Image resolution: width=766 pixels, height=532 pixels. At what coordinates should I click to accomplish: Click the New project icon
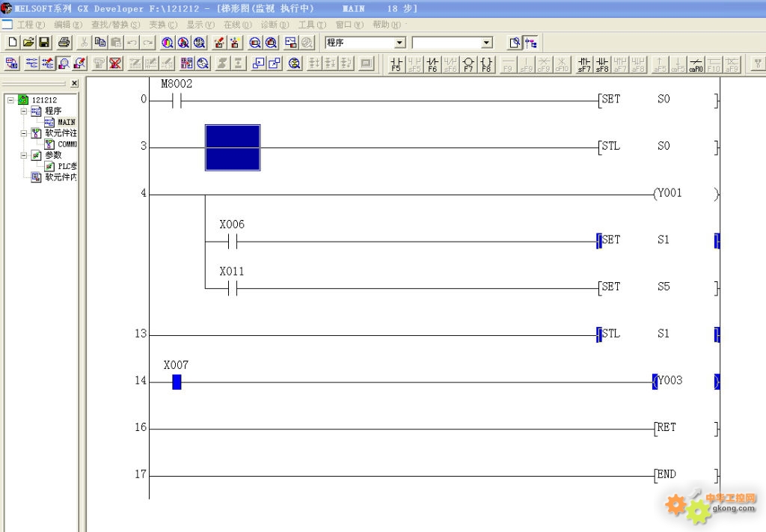pos(13,43)
